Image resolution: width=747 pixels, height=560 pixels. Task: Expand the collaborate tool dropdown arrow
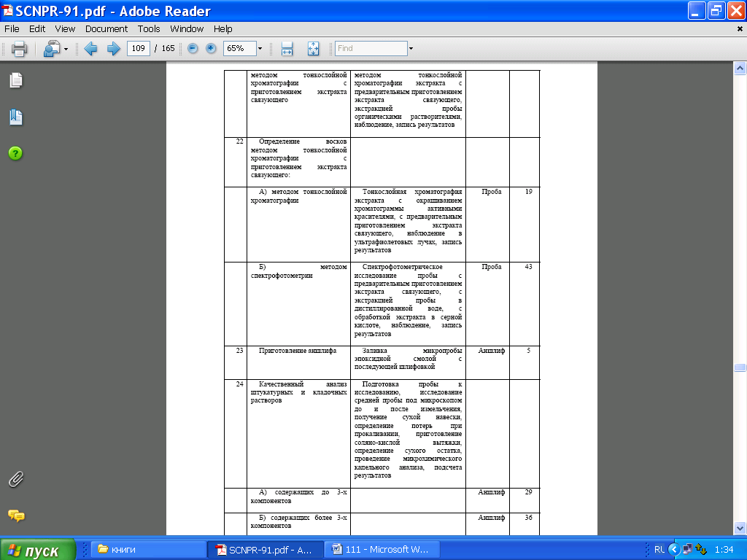[x=66, y=49]
